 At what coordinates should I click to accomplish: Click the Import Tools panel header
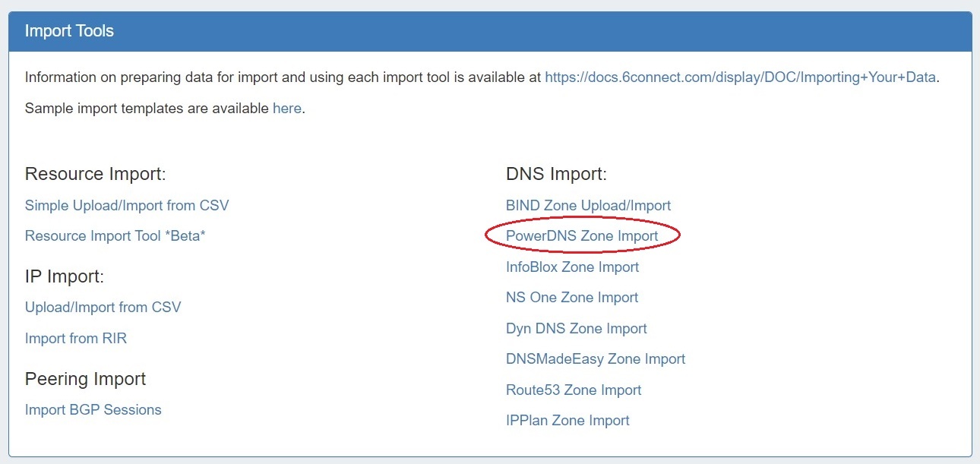click(x=69, y=31)
